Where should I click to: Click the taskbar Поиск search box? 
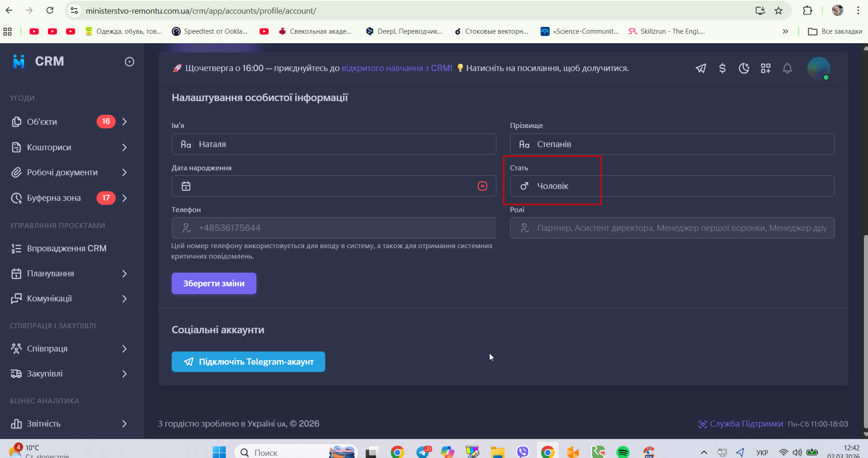(296, 452)
